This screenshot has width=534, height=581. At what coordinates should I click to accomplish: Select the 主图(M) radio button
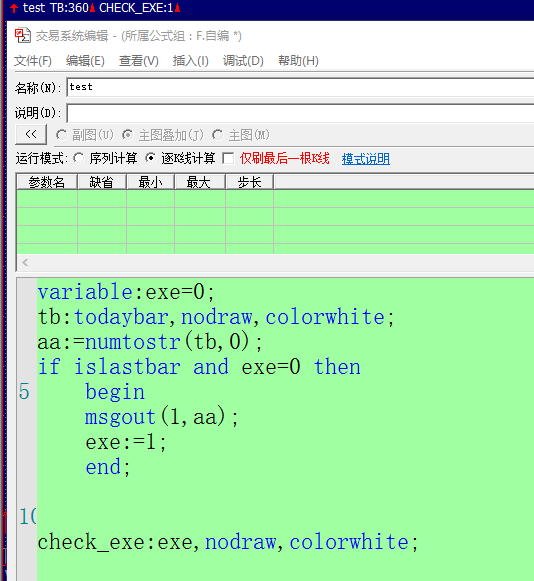[x=218, y=135]
